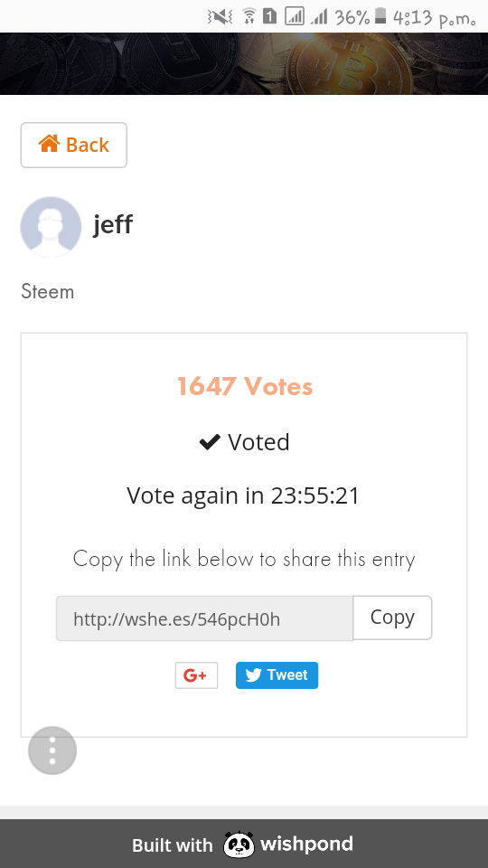Screen dimensions: 488x868
Task: Tap the muted sound status icon
Action: [x=220, y=17]
